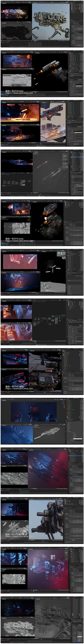This screenshot has height=644, width=84.
Task: Click the white value field in red-dot screenshot properties
Action: (78, 439)
